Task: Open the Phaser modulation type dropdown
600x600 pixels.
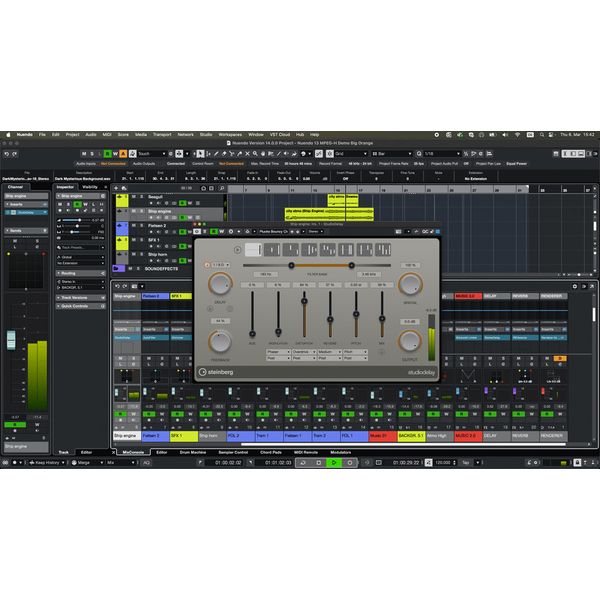Action: [x=278, y=352]
